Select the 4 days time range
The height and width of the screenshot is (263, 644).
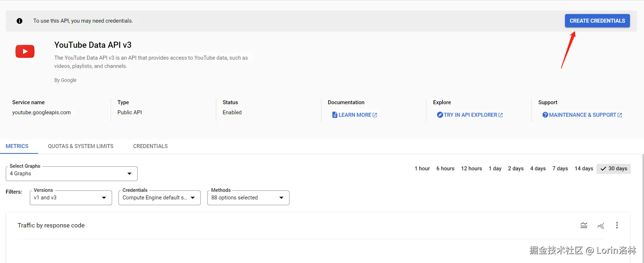tap(538, 169)
